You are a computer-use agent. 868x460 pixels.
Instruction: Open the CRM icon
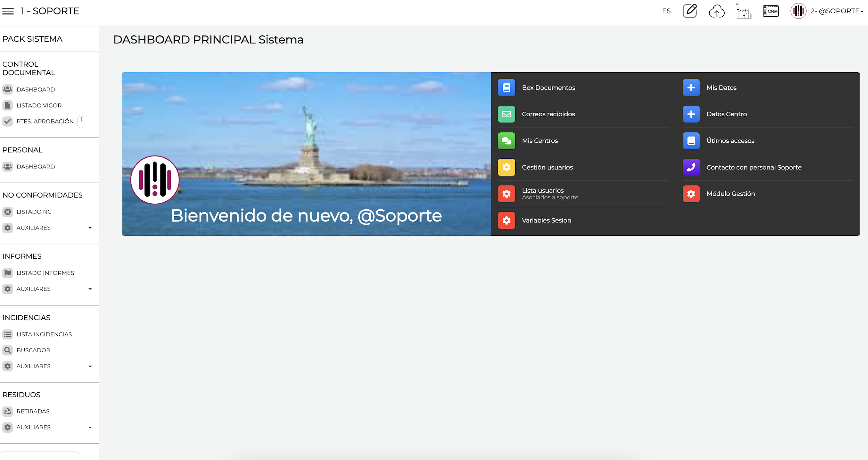pos(771,11)
